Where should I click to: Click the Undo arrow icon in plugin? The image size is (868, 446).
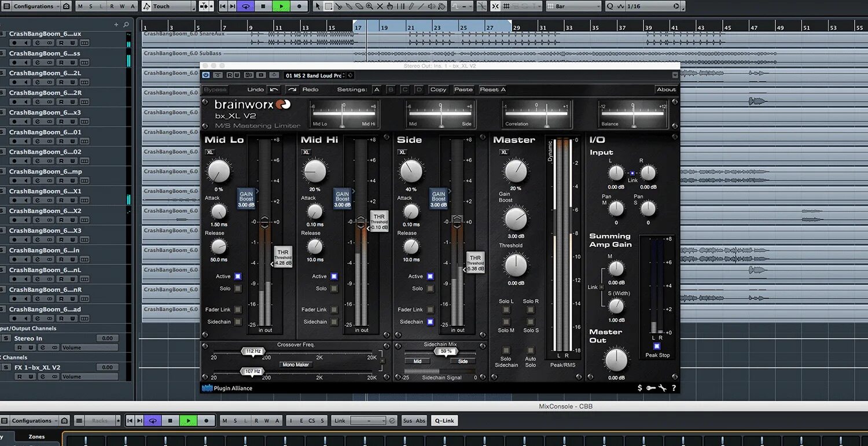coord(274,90)
